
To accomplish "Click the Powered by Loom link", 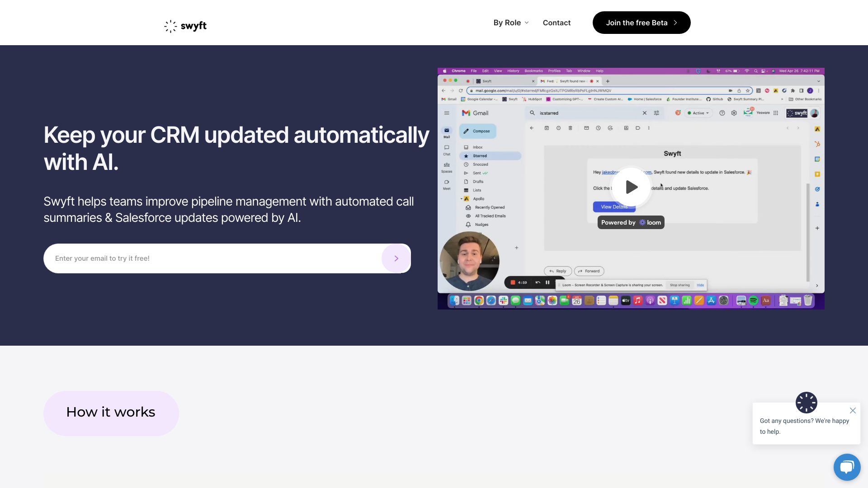I will pos(631,222).
